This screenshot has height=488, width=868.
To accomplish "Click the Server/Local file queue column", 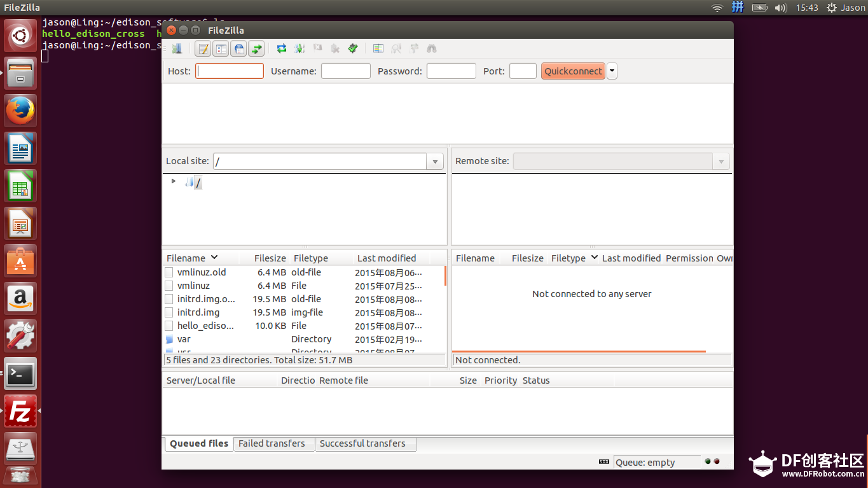I will coord(220,380).
